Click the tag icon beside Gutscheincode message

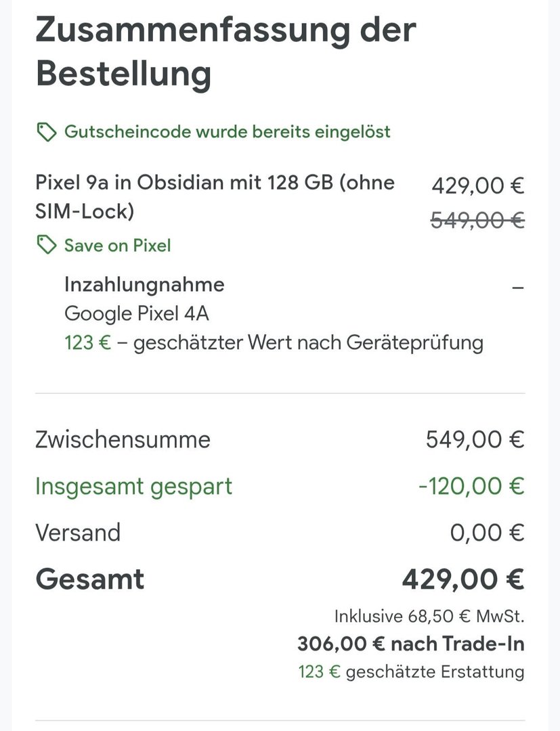point(46,132)
